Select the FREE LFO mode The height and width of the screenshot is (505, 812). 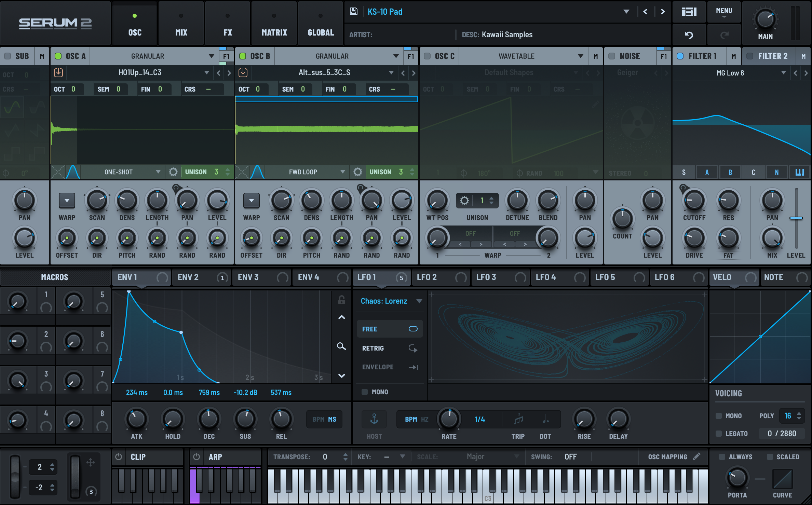390,329
